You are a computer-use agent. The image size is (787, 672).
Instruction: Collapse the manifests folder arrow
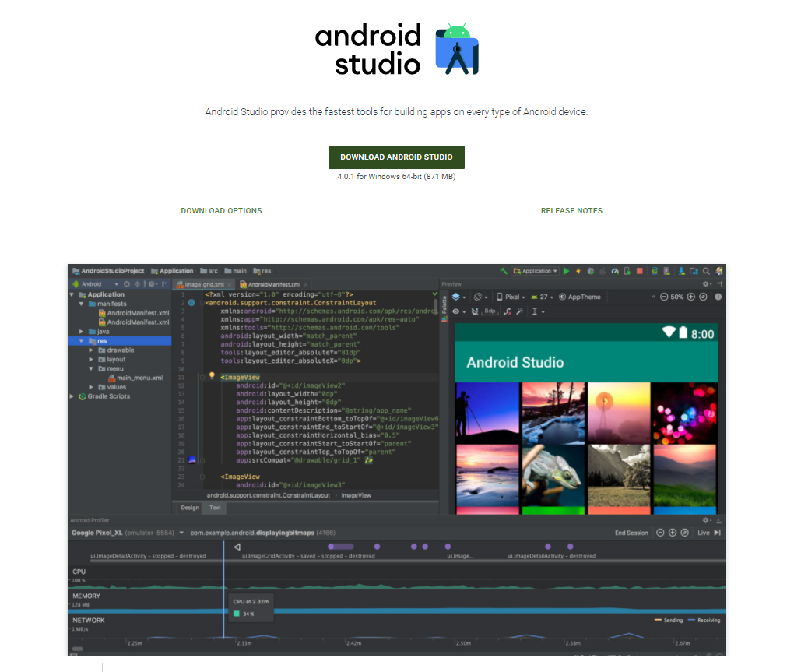(x=81, y=304)
